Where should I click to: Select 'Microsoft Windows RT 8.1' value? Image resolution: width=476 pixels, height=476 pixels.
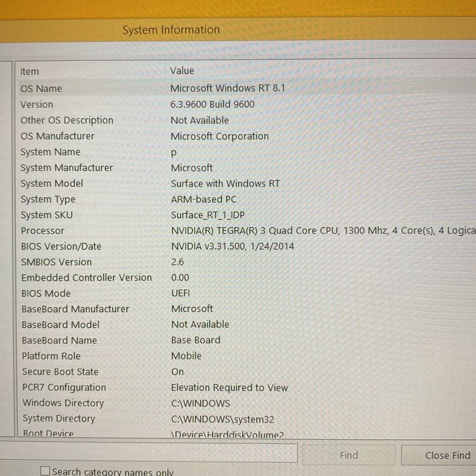228,88
